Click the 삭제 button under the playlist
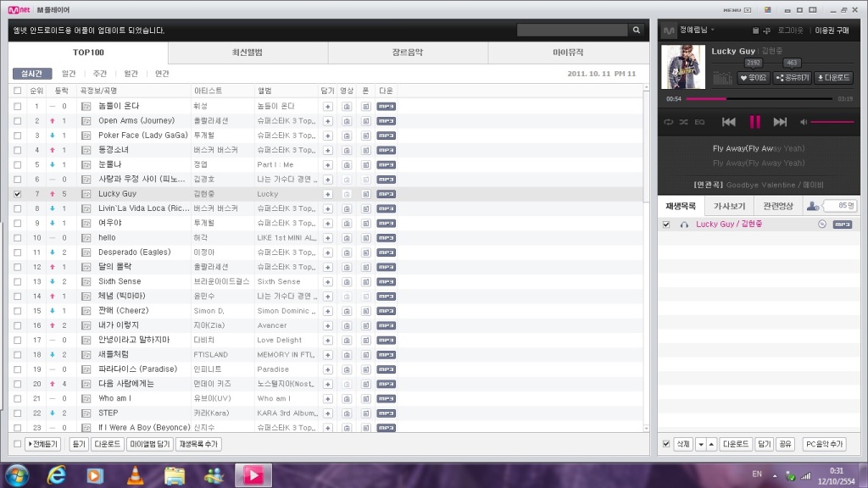The image size is (868, 488). (x=683, y=444)
